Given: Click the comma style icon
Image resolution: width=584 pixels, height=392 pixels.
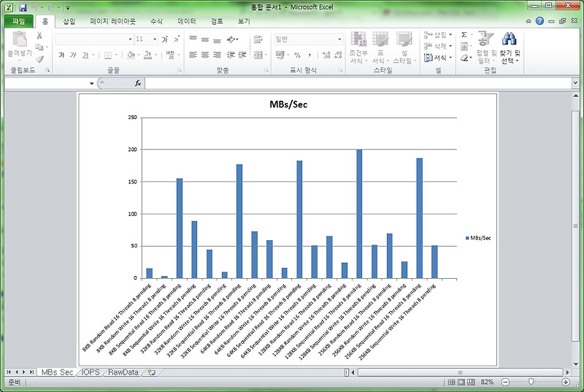Looking at the screenshot, I should pyautogui.click(x=309, y=55).
